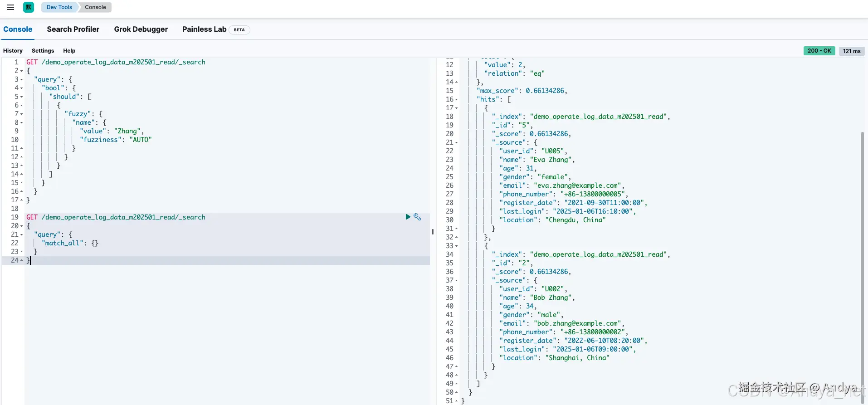
Task: Open the hamburger navigation menu
Action: coord(10,7)
